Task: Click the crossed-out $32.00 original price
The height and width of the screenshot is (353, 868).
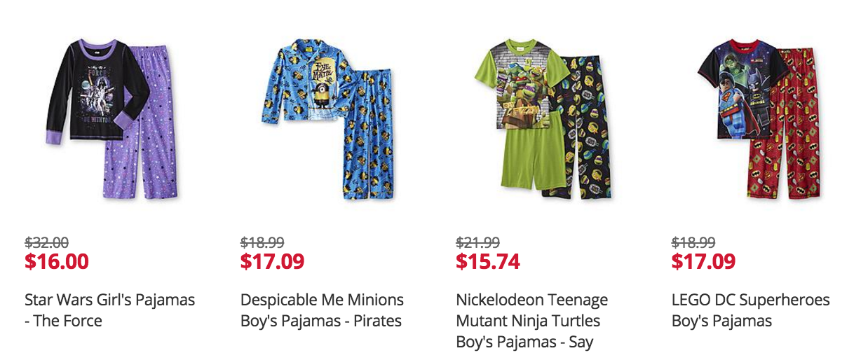Action: click(46, 242)
